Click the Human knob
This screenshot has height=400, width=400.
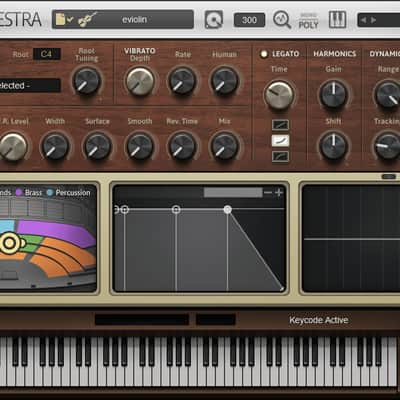tap(225, 82)
